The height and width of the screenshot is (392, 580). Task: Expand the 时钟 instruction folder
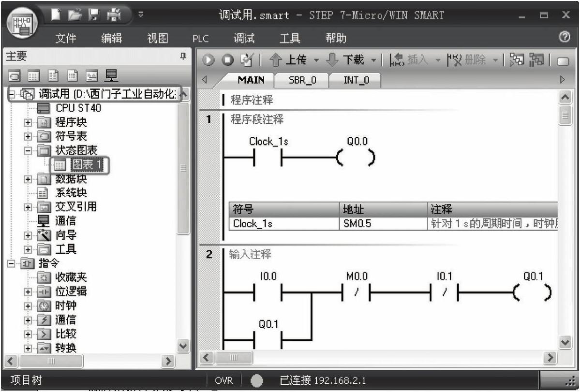click(x=28, y=306)
